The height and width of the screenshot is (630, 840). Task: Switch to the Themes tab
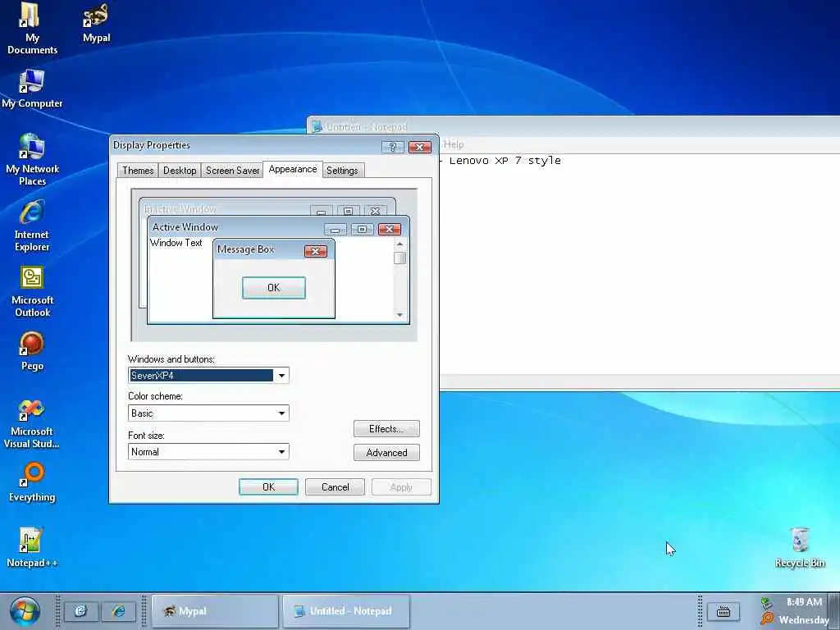coord(138,171)
